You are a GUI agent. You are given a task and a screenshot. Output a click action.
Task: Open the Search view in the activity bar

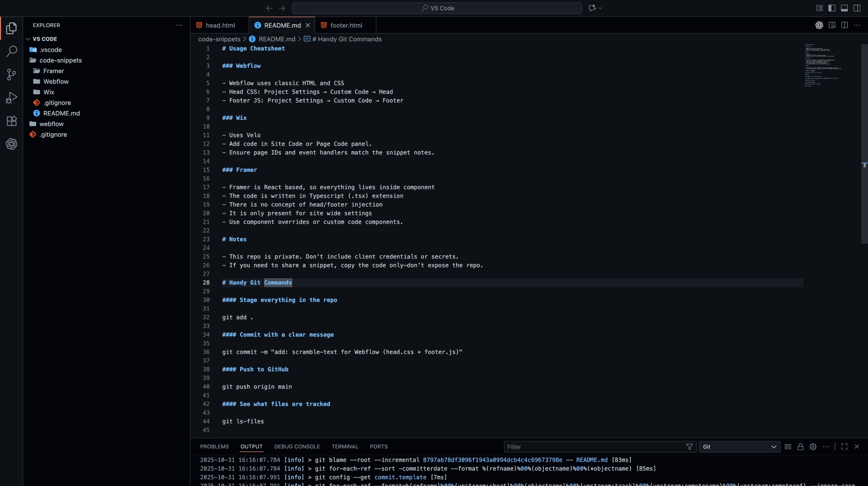click(11, 51)
